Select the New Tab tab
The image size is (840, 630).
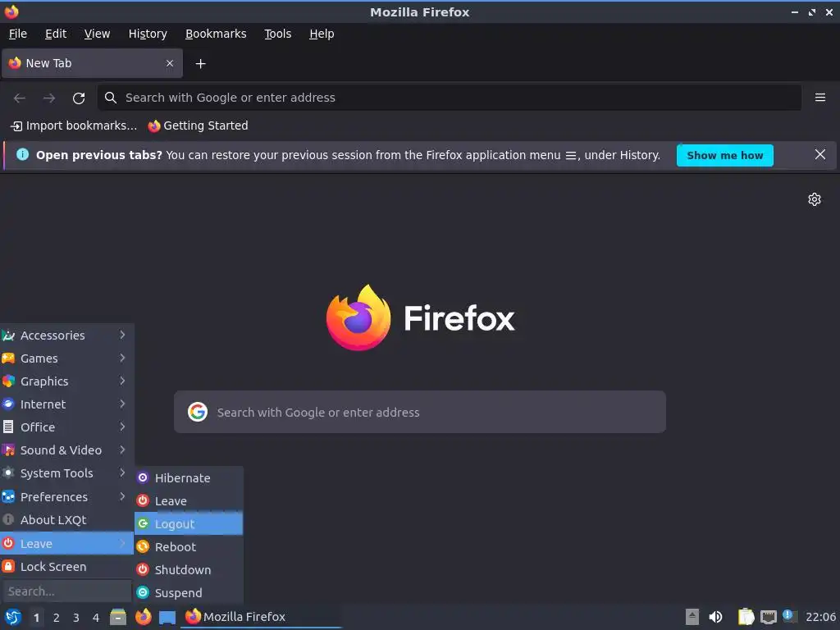click(92, 63)
